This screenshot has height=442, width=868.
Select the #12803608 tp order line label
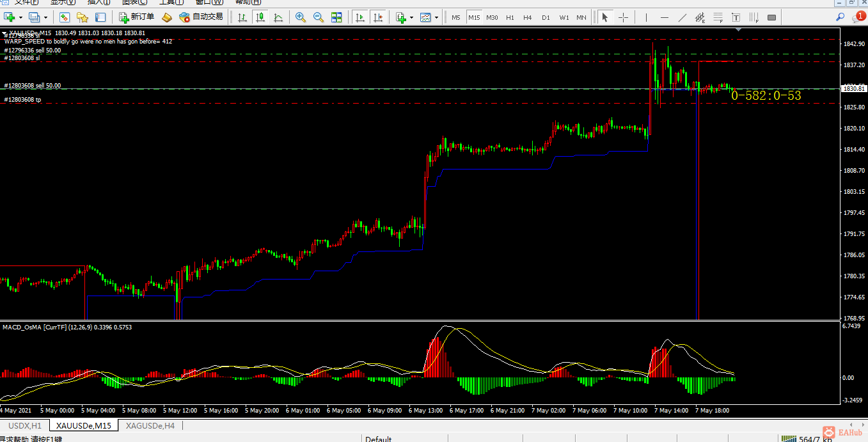coord(22,99)
